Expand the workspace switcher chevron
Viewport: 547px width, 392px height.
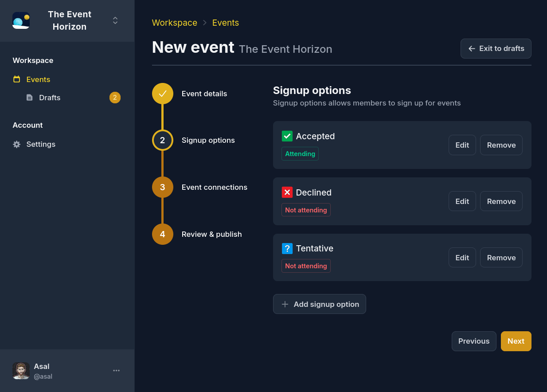click(115, 20)
